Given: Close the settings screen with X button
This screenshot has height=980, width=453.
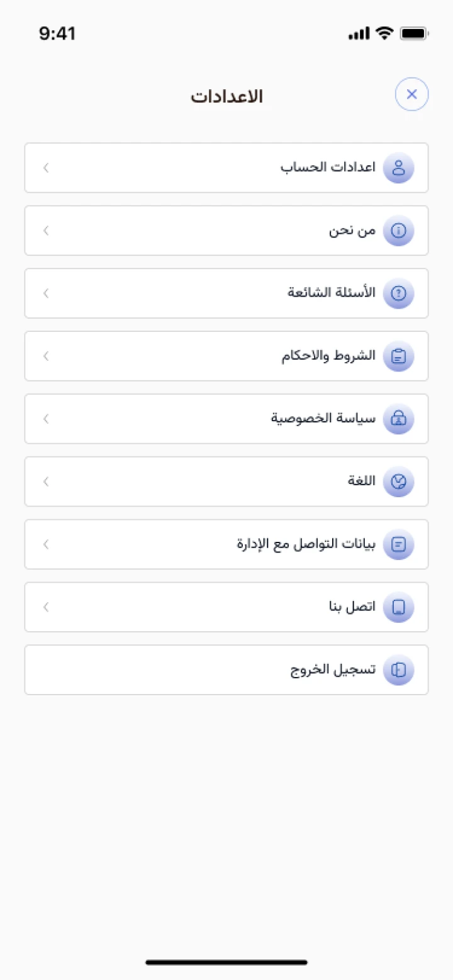Looking at the screenshot, I should [411, 95].
